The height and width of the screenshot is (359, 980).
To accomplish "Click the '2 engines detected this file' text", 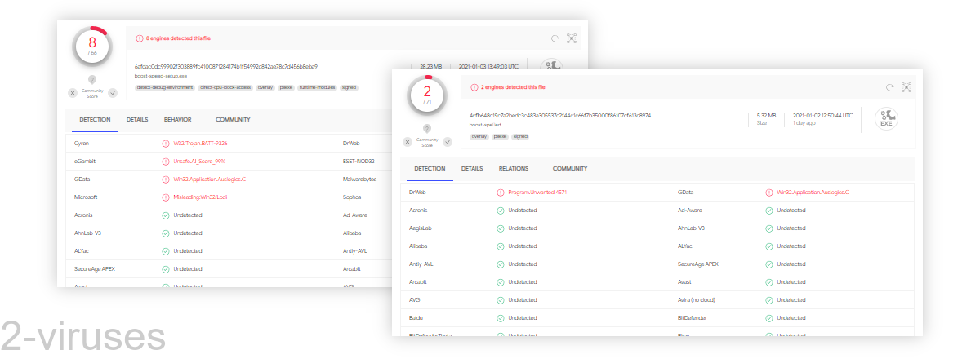I will pyautogui.click(x=514, y=86).
